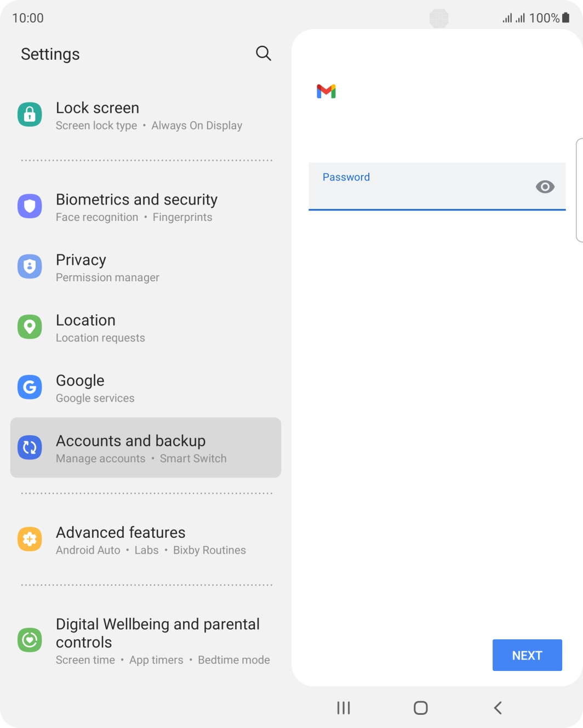Tap the Gmail logo icon
This screenshot has width=583, height=728.
coord(327,91)
